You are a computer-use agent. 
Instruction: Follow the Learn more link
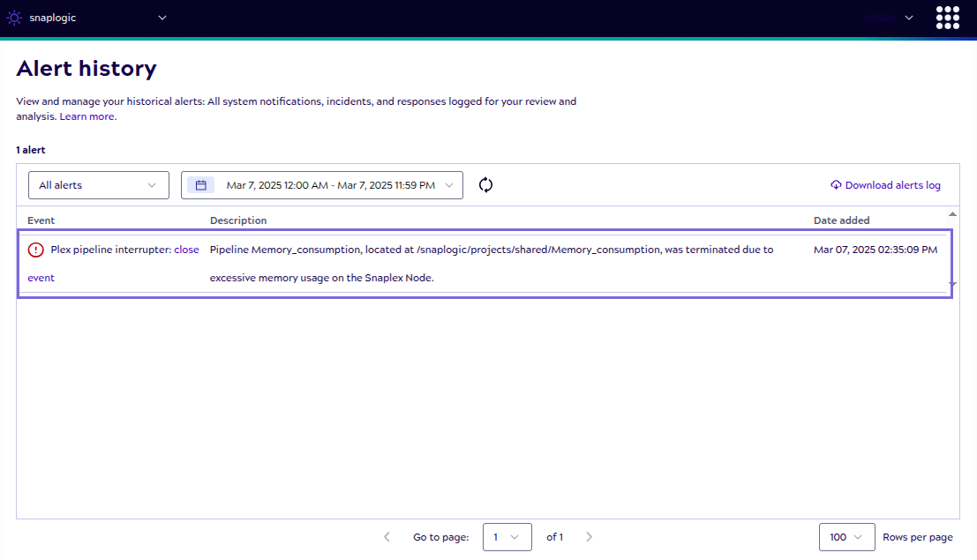pyautogui.click(x=87, y=116)
